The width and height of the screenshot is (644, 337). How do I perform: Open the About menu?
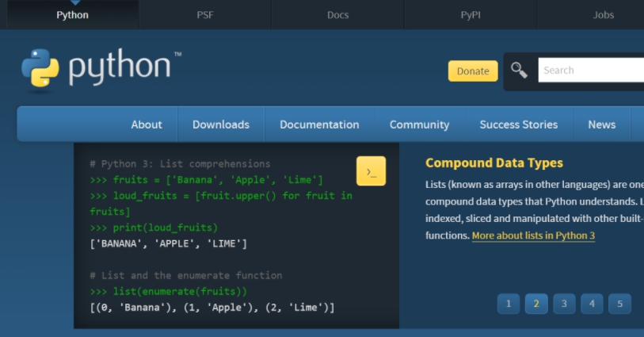click(147, 124)
